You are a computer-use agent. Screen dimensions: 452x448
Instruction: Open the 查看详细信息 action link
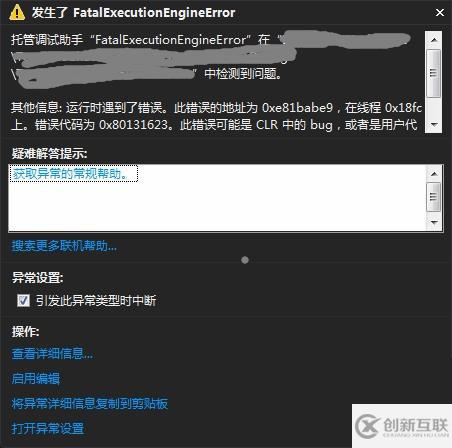[x=52, y=353]
